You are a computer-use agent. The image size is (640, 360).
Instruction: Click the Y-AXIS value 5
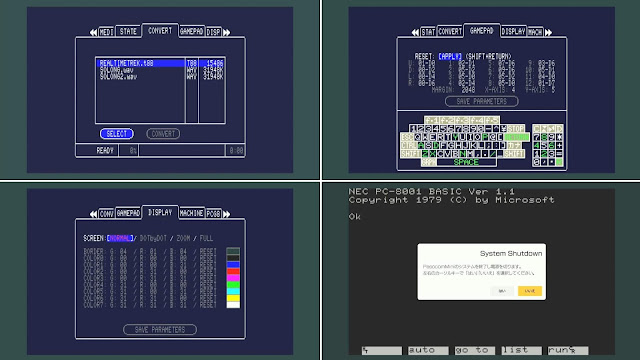coord(553,90)
